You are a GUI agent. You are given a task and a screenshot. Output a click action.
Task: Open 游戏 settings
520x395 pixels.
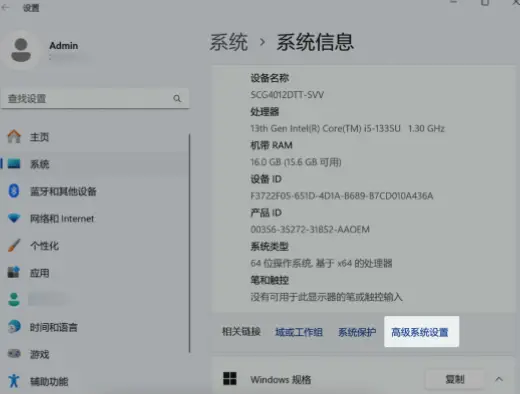[x=95, y=354]
